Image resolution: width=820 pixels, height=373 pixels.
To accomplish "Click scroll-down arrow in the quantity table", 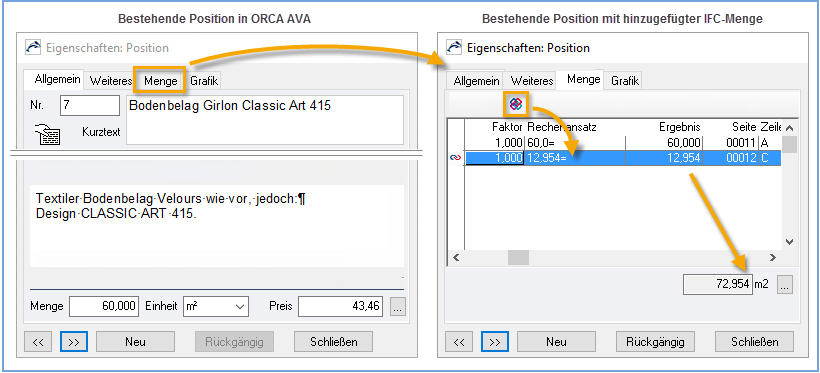I will [789, 242].
